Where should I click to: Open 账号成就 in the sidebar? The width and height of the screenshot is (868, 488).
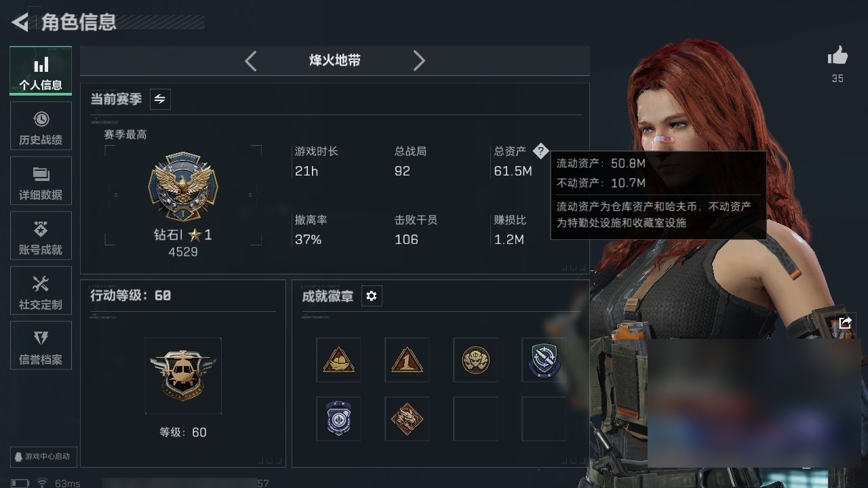41,237
